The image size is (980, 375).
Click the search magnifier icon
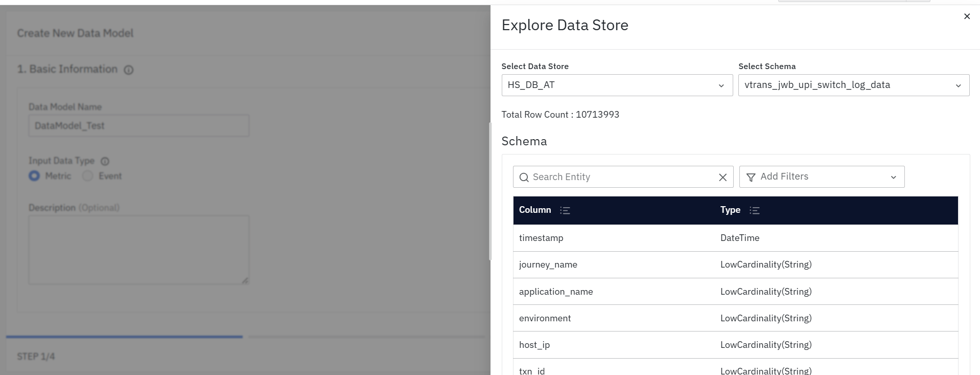524,177
